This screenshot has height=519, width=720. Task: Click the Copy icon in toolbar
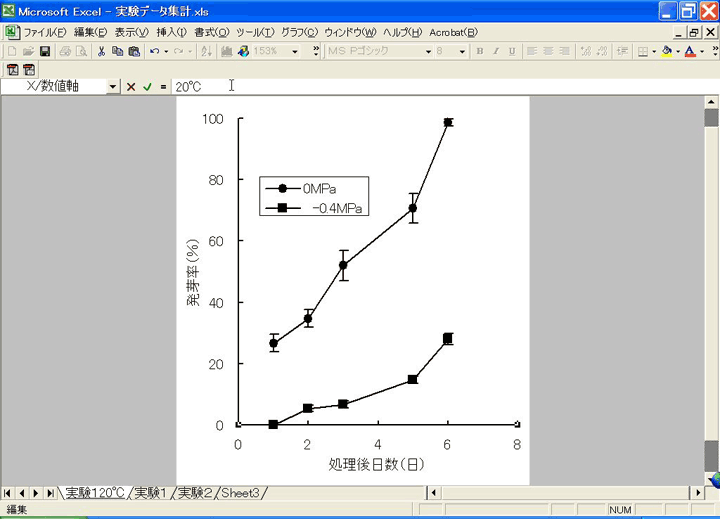click(118, 51)
